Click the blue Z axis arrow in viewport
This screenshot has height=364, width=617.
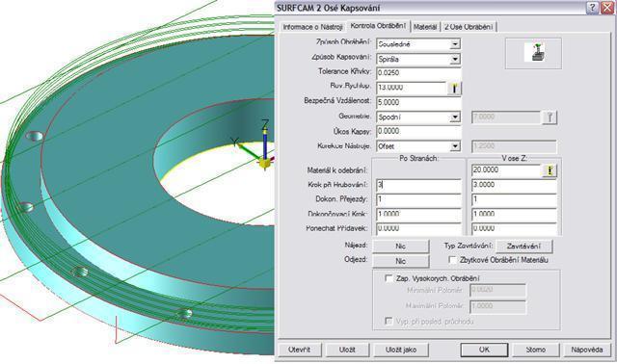pos(265,143)
